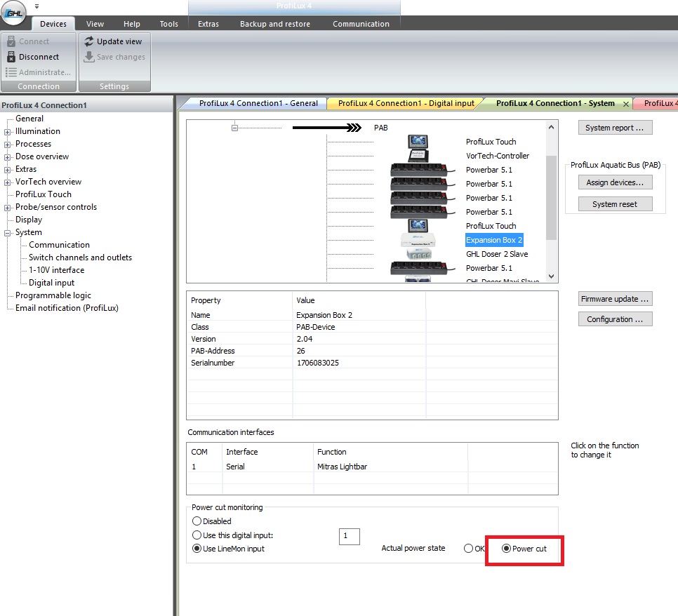678x616 pixels.
Task: Expand the VorTech overview tree node
Action: [7, 182]
